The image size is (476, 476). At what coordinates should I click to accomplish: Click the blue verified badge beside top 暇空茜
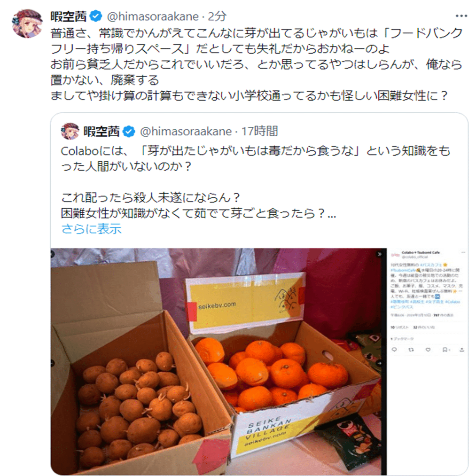96,16
